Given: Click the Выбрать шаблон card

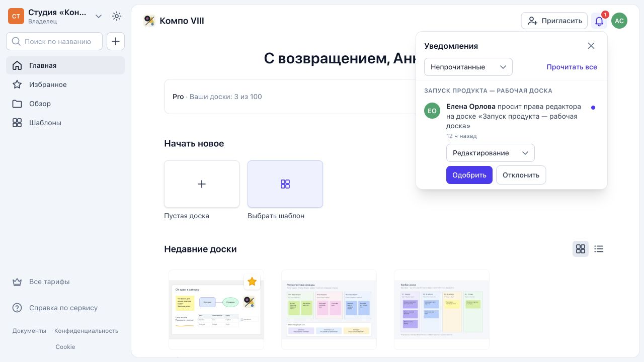Looking at the screenshot, I should point(285,184).
